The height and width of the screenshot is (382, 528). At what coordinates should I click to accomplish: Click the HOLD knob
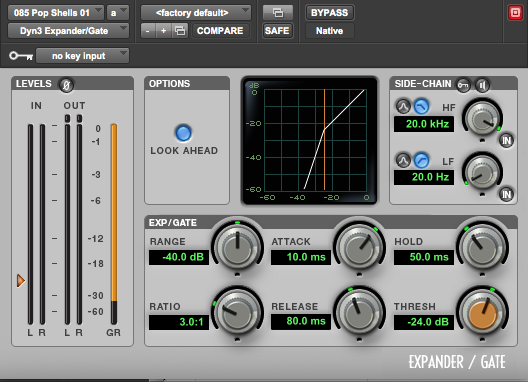(483, 247)
